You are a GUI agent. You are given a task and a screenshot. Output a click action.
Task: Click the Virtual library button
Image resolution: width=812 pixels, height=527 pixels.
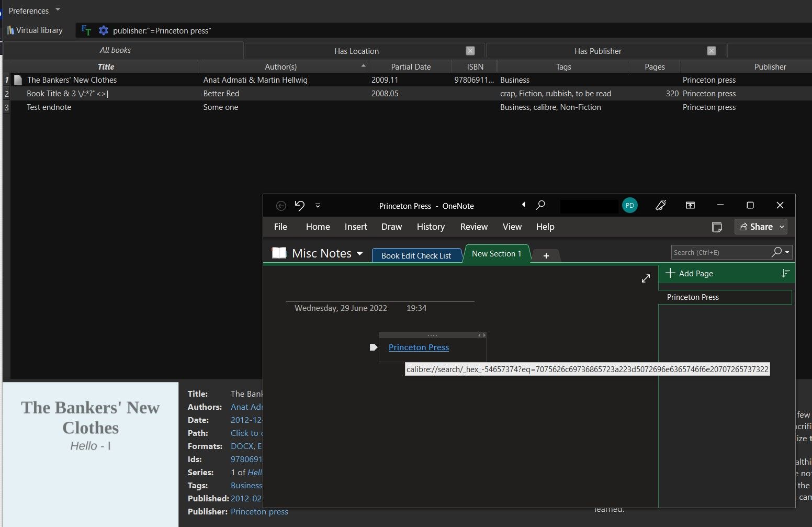(x=35, y=30)
